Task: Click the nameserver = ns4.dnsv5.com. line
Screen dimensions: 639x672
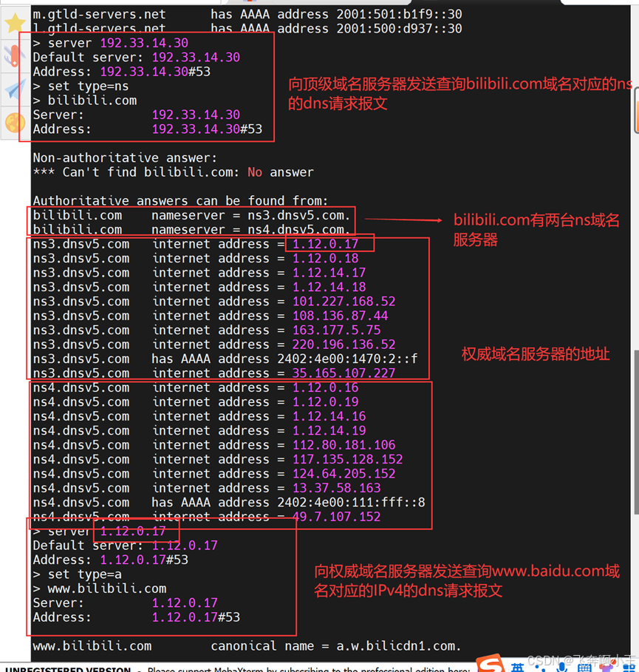Action: pos(191,229)
